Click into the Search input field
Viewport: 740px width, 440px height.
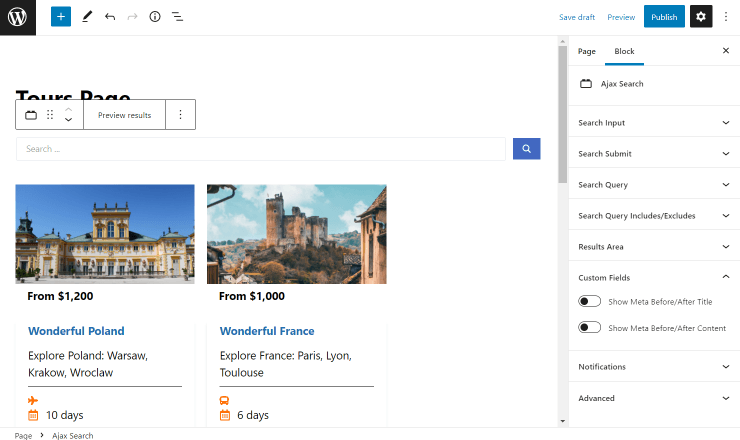coord(261,149)
